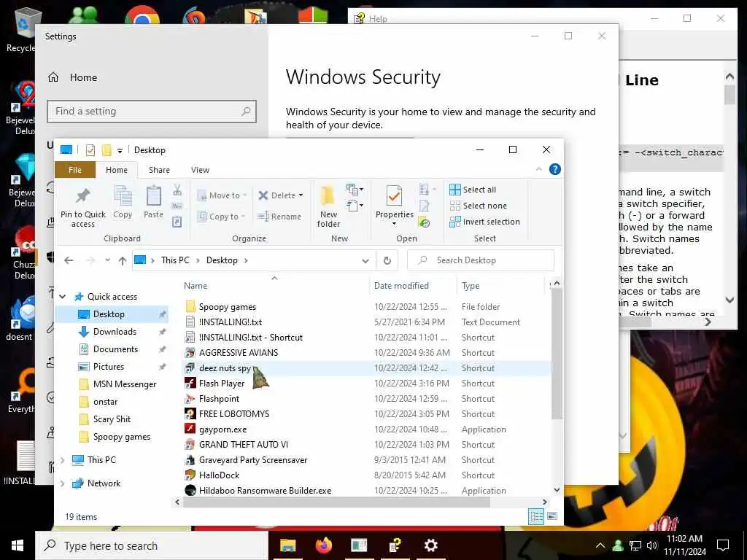This screenshot has height=560, width=747.
Task: Open the Recent locations dropdown arrow
Action: tap(108, 260)
